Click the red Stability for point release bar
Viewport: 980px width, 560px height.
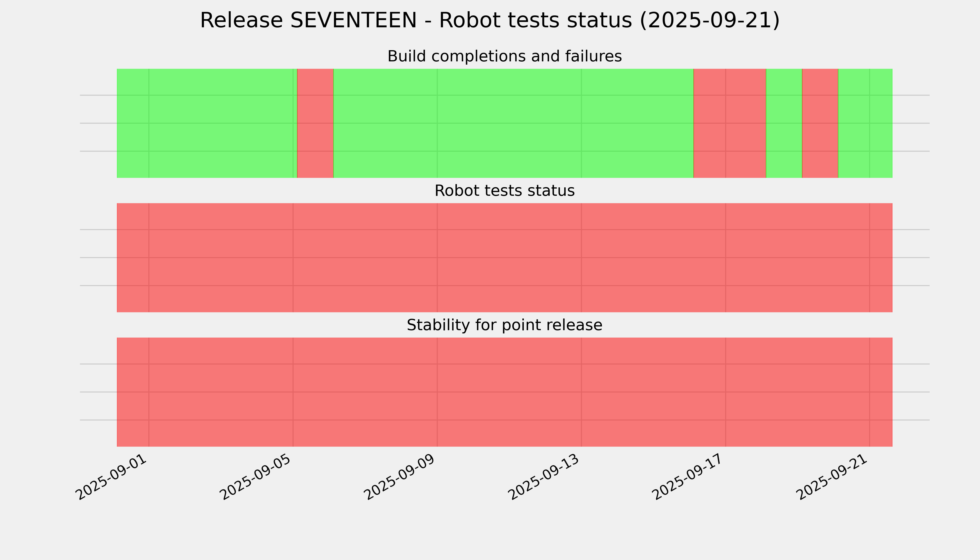click(504, 392)
